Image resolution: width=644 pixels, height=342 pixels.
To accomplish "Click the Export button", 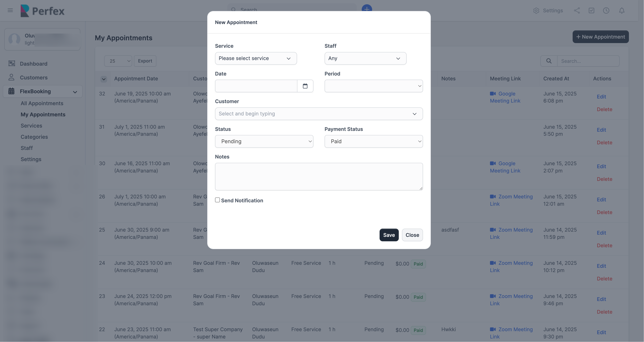I will click(x=145, y=61).
